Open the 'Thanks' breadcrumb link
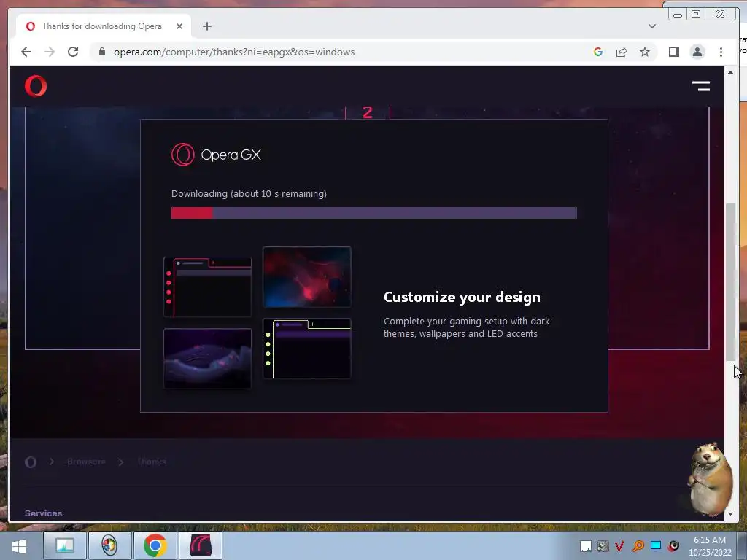This screenshot has width=747, height=560. click(152, 462)
